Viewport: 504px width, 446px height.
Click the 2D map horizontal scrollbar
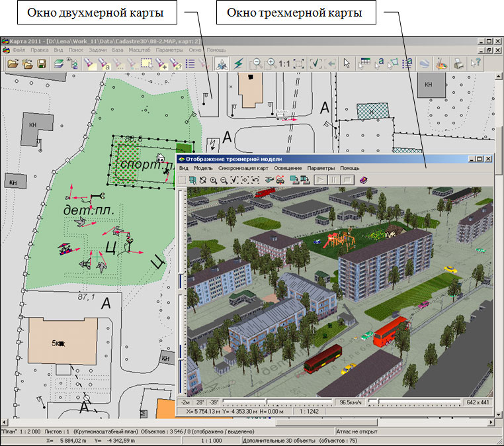(247, 422)
